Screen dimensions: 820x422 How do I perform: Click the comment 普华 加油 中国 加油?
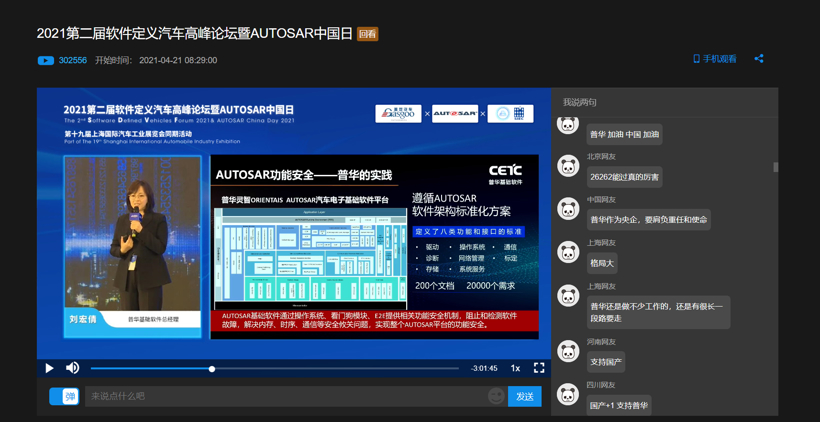pos(624,134)
